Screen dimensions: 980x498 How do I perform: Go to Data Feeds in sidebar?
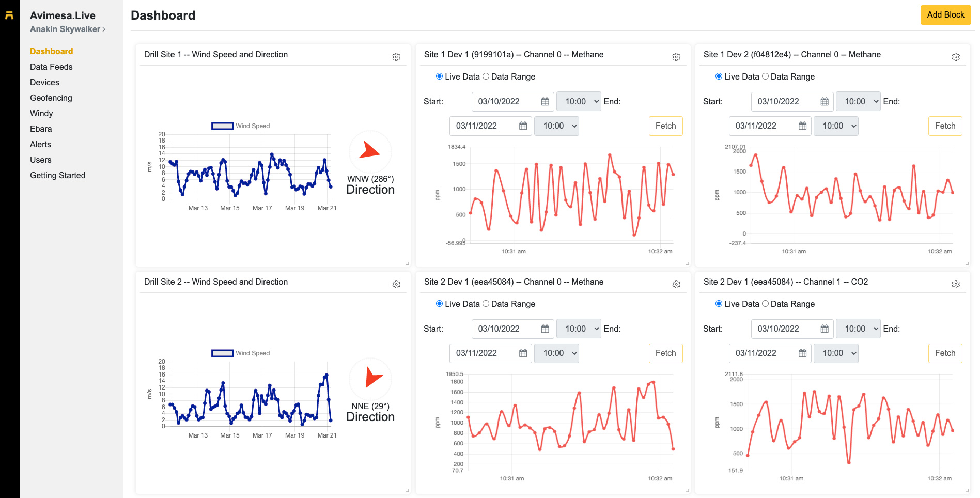51,67
